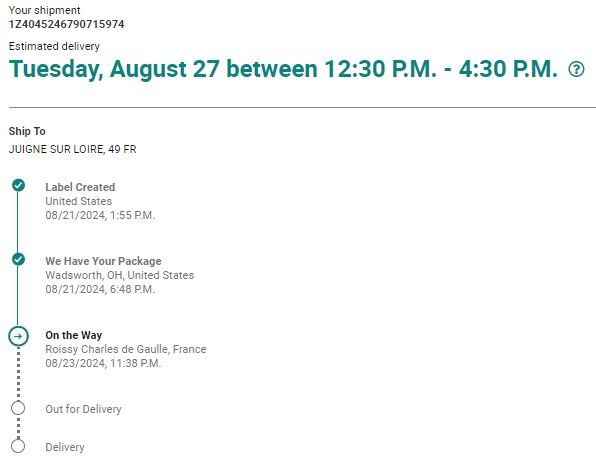Image resolution: width=596 pixels, height=463 pixels.
Task: Click We Have Your Package status title
Action: [103, 261]
